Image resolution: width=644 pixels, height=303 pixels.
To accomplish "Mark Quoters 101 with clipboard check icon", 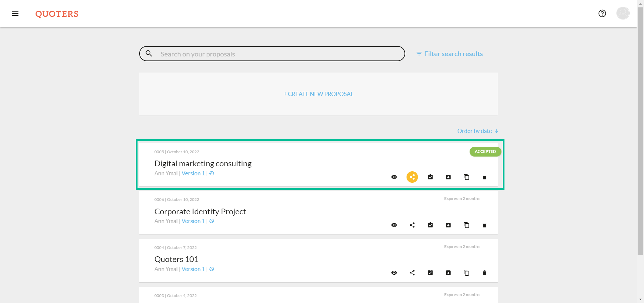I will coord(430,273).
